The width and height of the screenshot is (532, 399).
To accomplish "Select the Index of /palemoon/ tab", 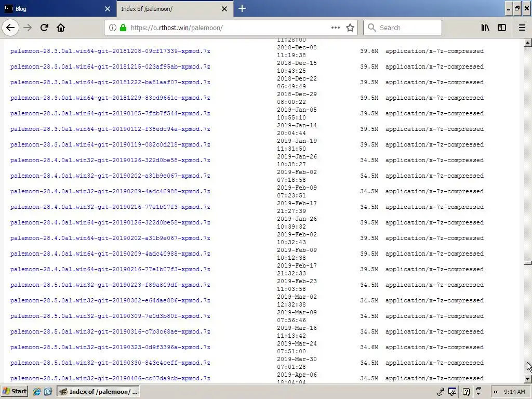I will click(175, 8).
